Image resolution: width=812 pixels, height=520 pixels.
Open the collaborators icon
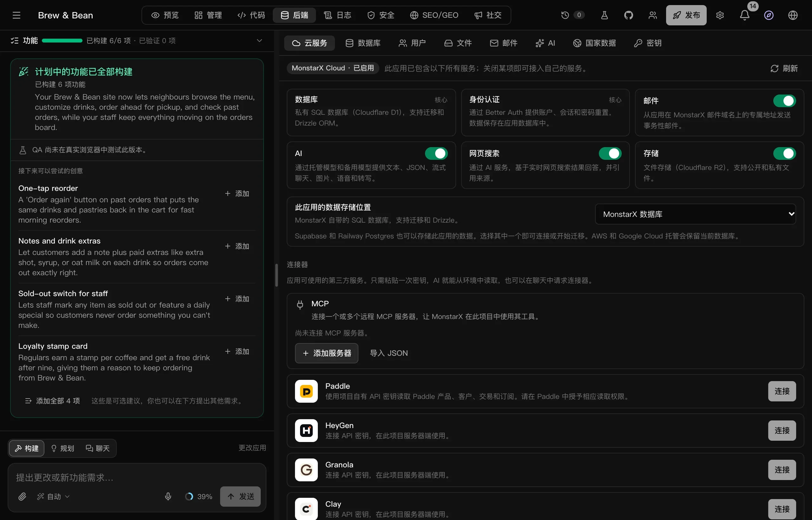click(x=652, y=15)
